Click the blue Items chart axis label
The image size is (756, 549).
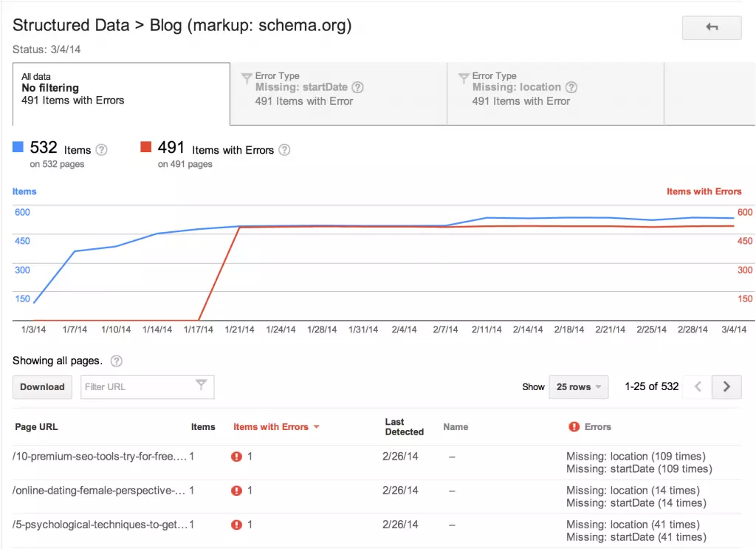point(24,191)
